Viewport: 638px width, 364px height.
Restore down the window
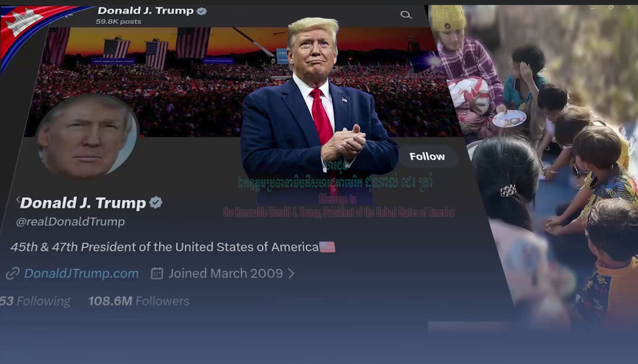pyautogui.click(x=611, y=7)
